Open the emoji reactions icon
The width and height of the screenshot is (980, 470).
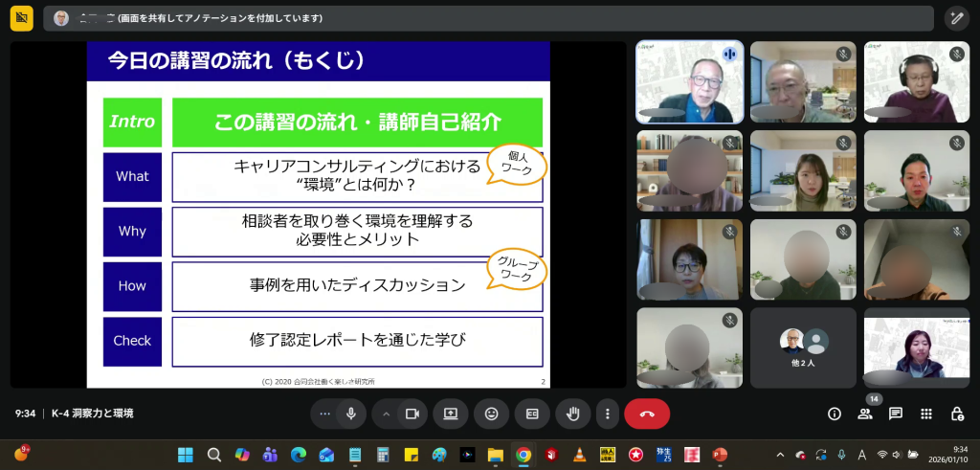[492, 414]
